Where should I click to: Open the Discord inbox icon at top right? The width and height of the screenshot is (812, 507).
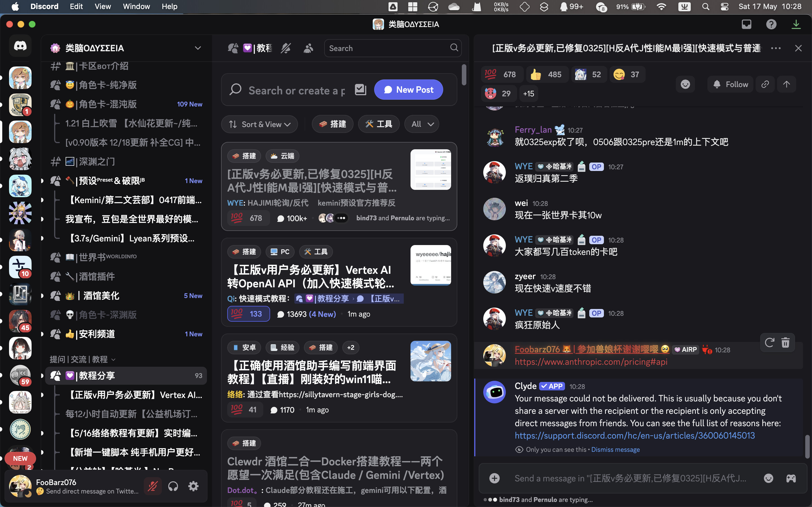(746, 24)
